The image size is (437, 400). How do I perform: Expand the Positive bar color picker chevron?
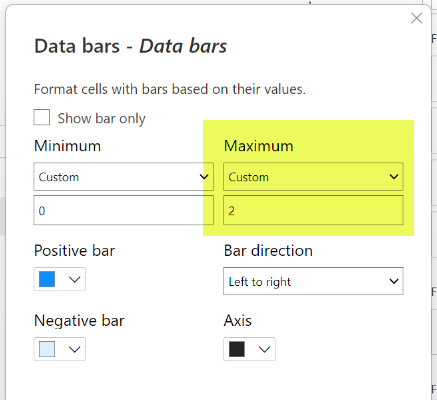tap(74, 279)
